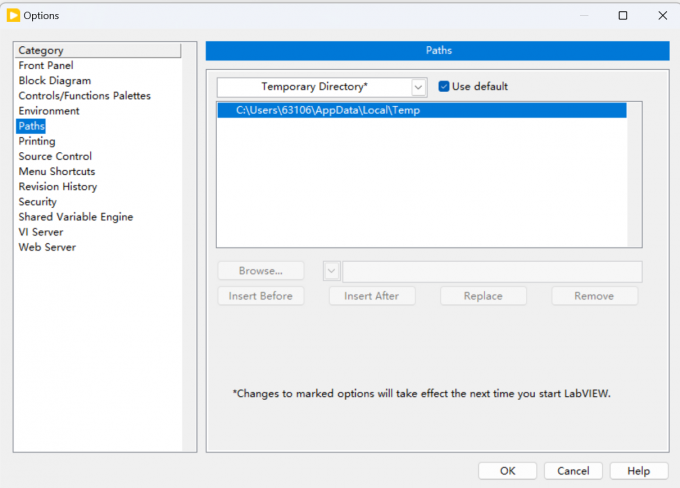Click the Remove button

coord(594,296)
